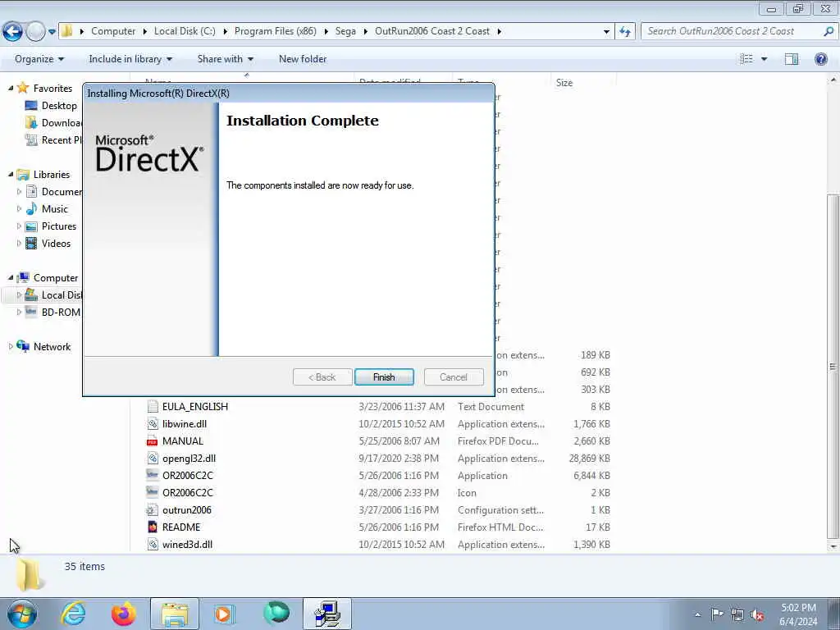Viewport: 840px width, 630px height.
Task: Open recent locations dropdown next to navigation arrows
Action: 52,32
